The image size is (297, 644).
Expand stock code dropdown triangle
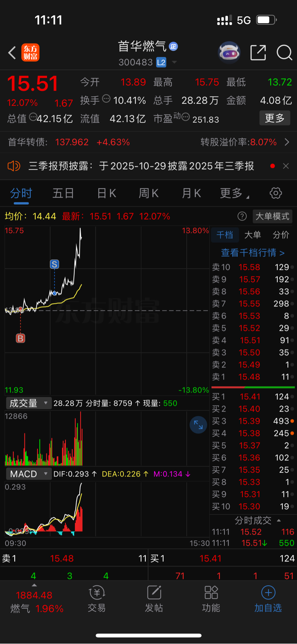[x=174, y=62]
